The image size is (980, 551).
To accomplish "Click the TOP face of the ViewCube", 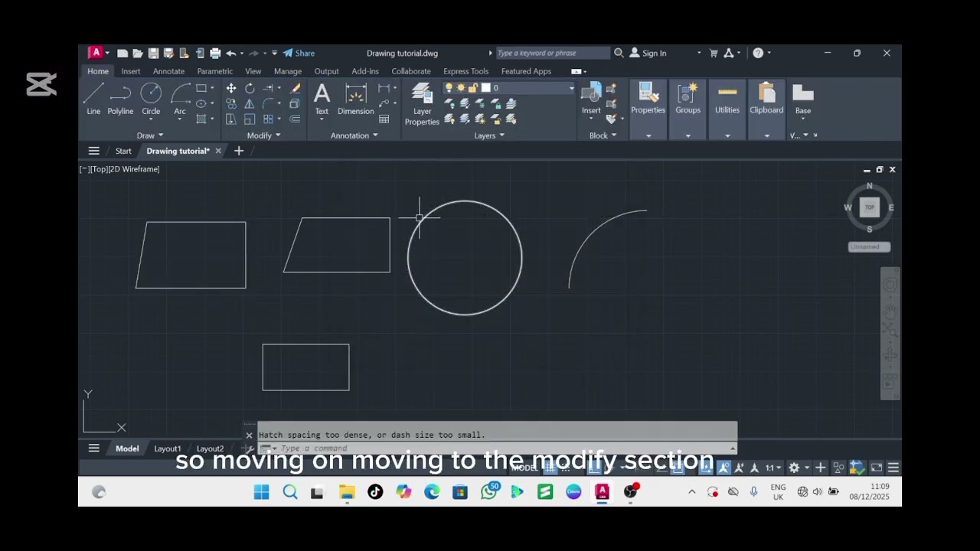I will coord(869,207).
